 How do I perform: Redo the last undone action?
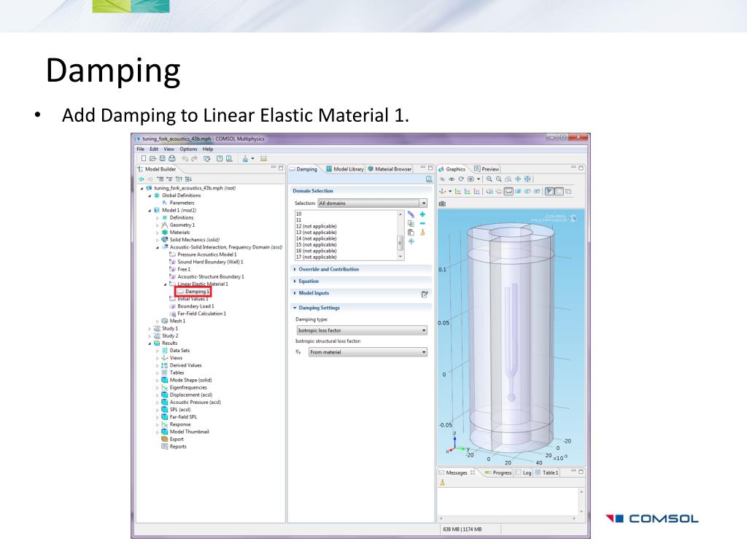pos(194,158)
